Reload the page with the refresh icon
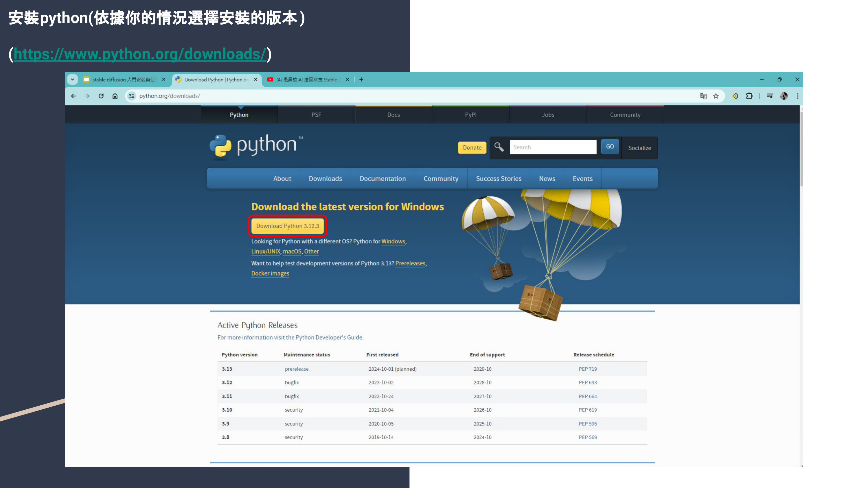868x488 pixels. 101,96
